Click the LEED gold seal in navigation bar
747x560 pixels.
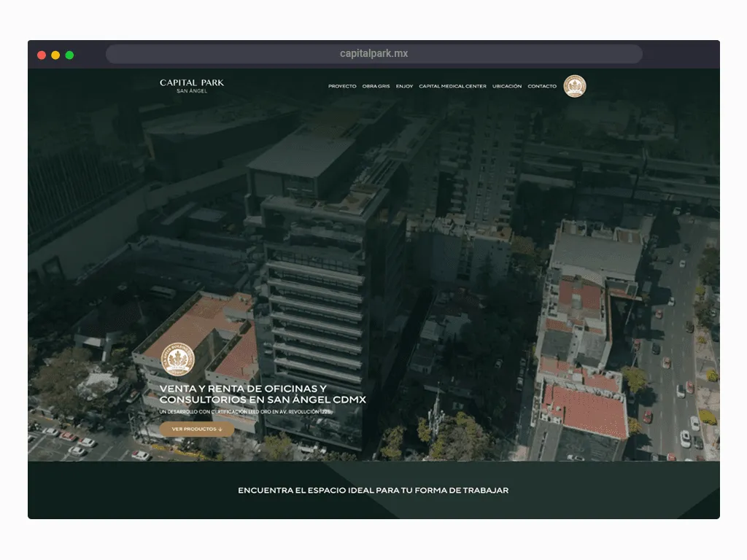click(x=575, y=86)
